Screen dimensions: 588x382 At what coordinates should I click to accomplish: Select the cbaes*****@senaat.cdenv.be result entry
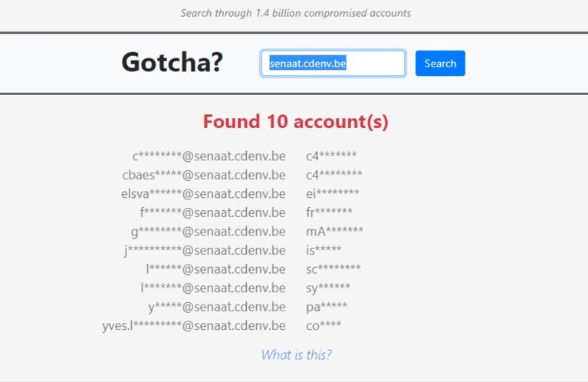click(x=204, y=175)
